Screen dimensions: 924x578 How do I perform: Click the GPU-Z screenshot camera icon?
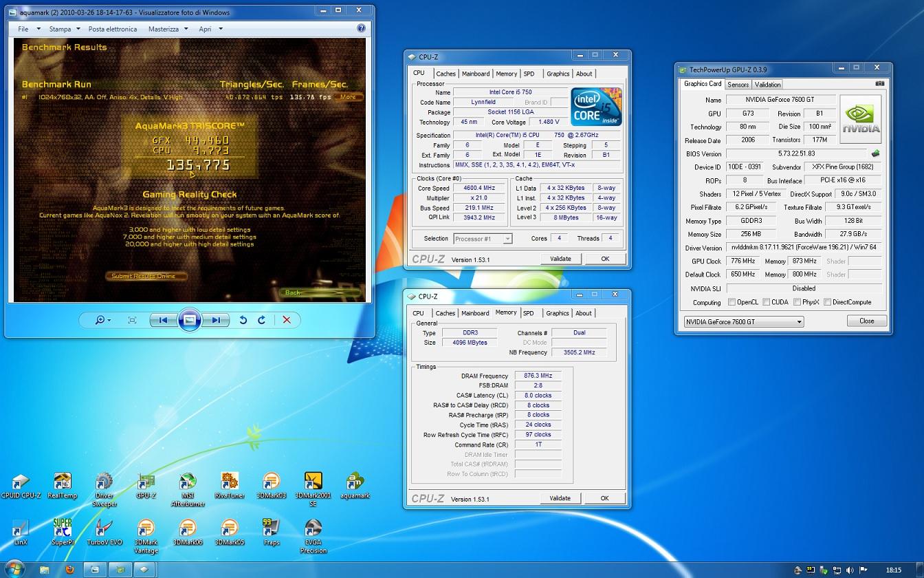(x=880, y=83)
